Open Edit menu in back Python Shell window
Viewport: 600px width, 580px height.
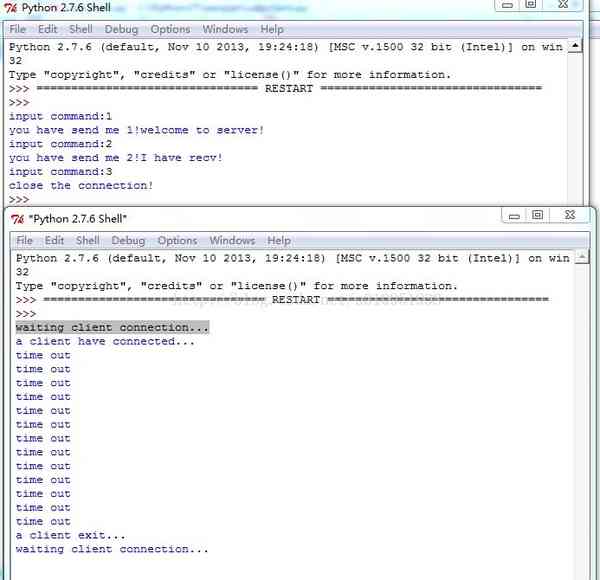pos(47,29)
